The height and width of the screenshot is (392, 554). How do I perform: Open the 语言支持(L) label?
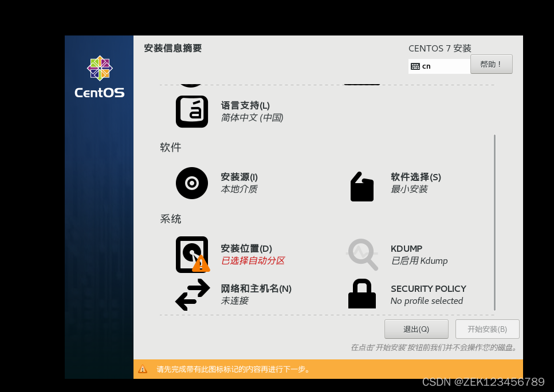click(x=245, y=105)
